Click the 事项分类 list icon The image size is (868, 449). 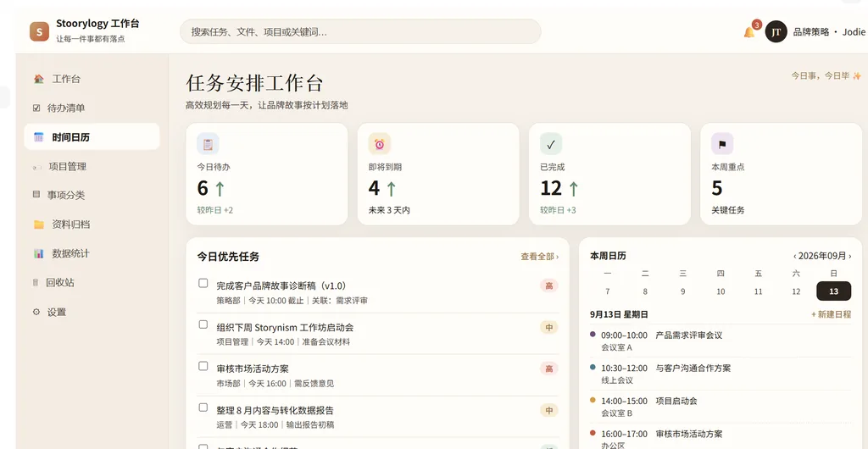36,195
